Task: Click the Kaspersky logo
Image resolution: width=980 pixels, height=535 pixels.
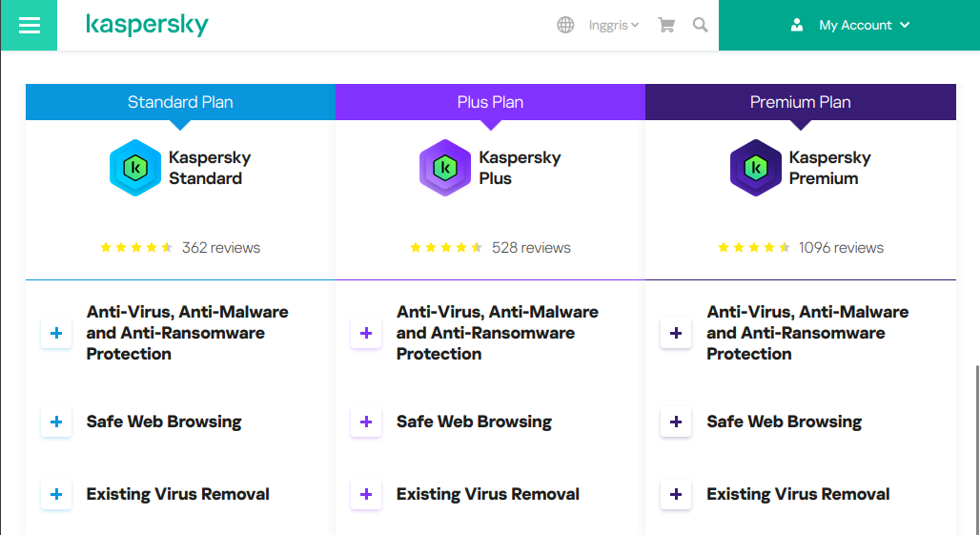Action: 147,25
